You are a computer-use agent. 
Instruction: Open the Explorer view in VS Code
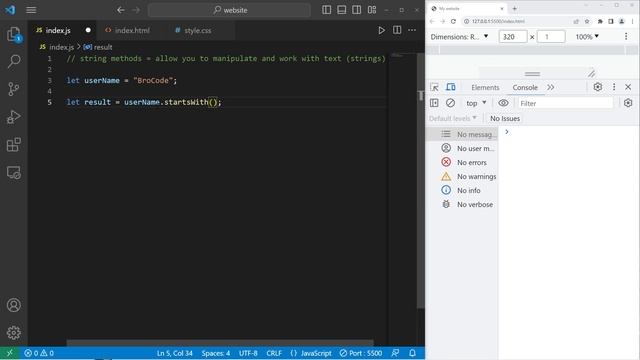coord(14,34)
